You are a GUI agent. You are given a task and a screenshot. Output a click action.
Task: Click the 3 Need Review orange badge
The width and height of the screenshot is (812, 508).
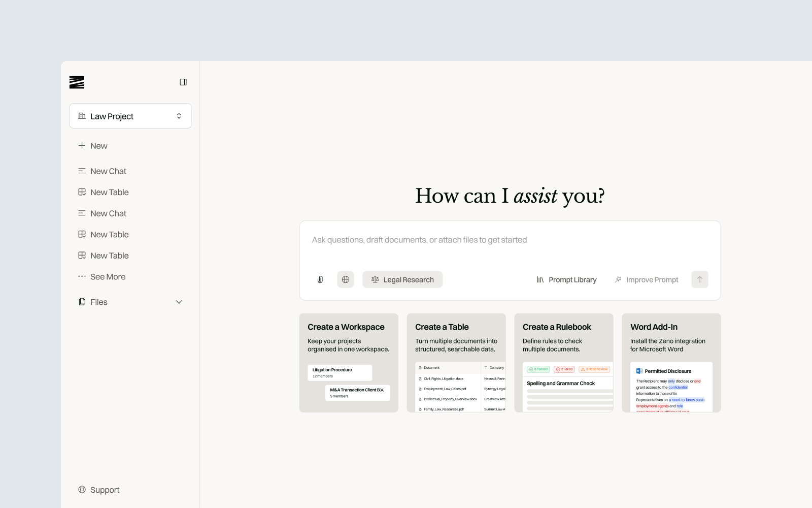point(594,369)
